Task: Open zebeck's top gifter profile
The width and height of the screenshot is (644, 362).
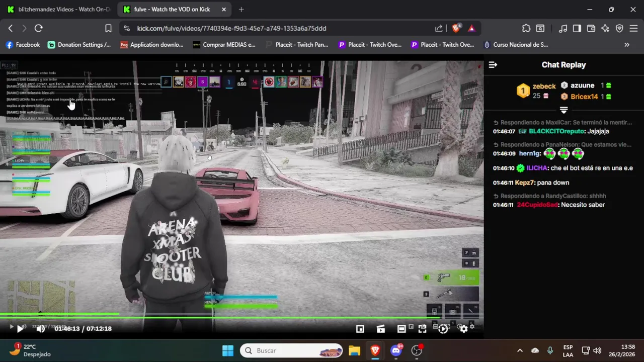Action: pos(544,86)
